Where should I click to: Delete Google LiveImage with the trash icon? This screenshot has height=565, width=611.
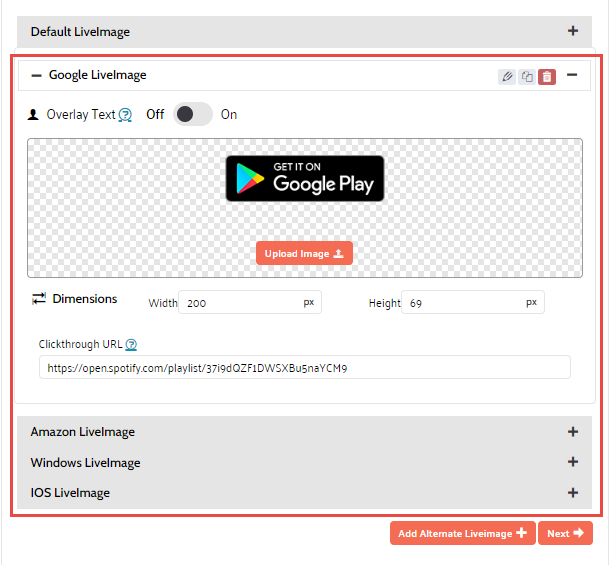coord(547,77)
